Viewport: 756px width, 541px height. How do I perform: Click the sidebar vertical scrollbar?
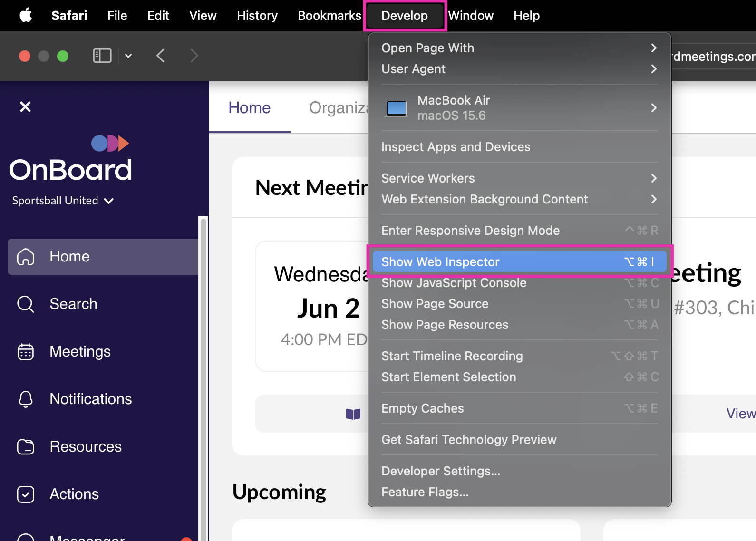pos(204,378)
